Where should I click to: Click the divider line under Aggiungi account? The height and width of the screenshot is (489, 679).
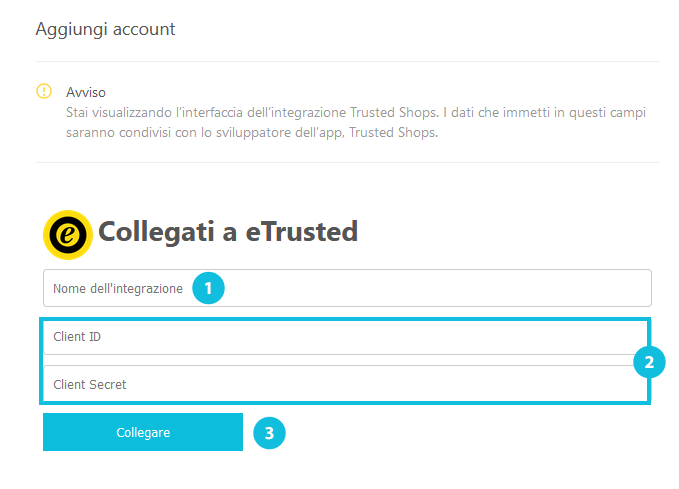(347, 62)
